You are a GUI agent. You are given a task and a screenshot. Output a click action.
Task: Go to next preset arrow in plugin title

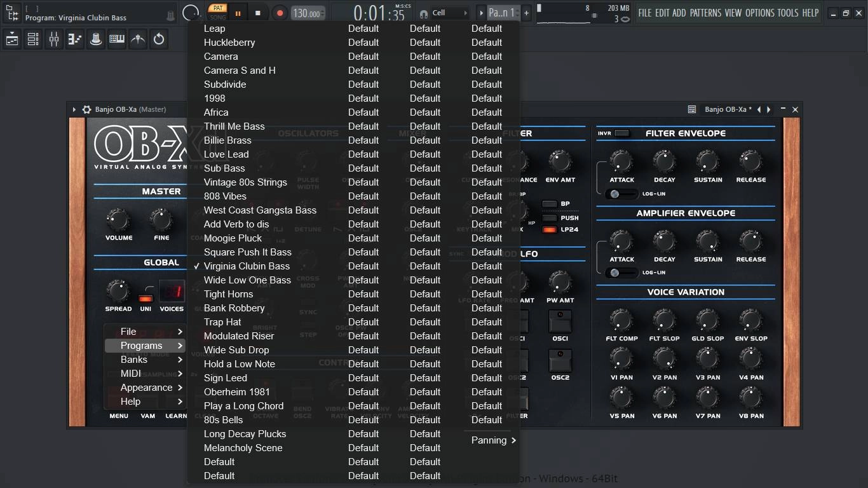769,109
